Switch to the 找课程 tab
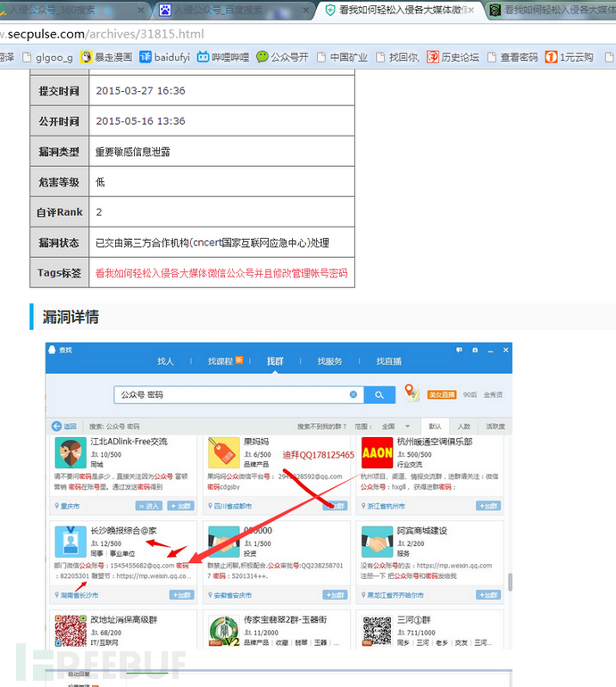This screenshot has height=687, width=616. [x=221, y=361]
